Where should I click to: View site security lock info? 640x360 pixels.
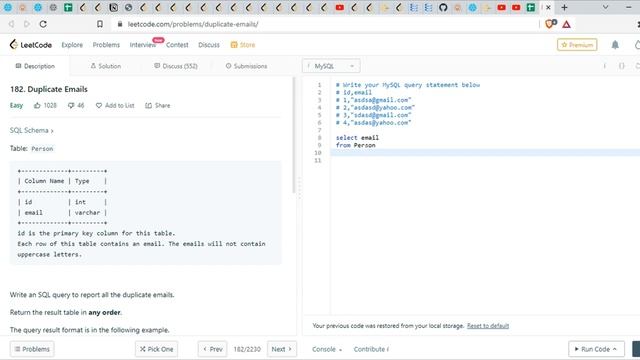(120, 24)
